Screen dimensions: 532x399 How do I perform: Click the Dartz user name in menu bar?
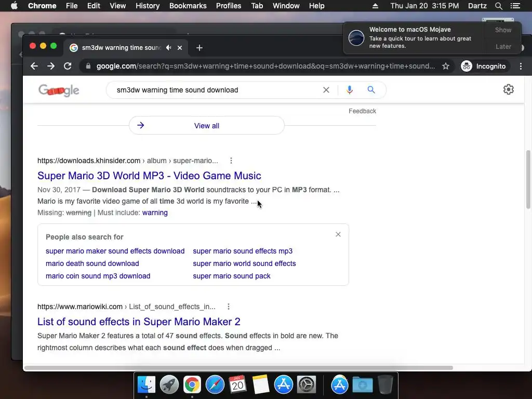coord(477,6)
